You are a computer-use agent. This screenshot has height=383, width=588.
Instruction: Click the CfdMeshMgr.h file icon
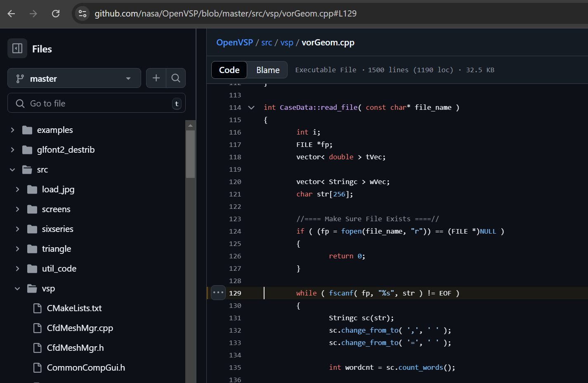[x=38, y=348]
